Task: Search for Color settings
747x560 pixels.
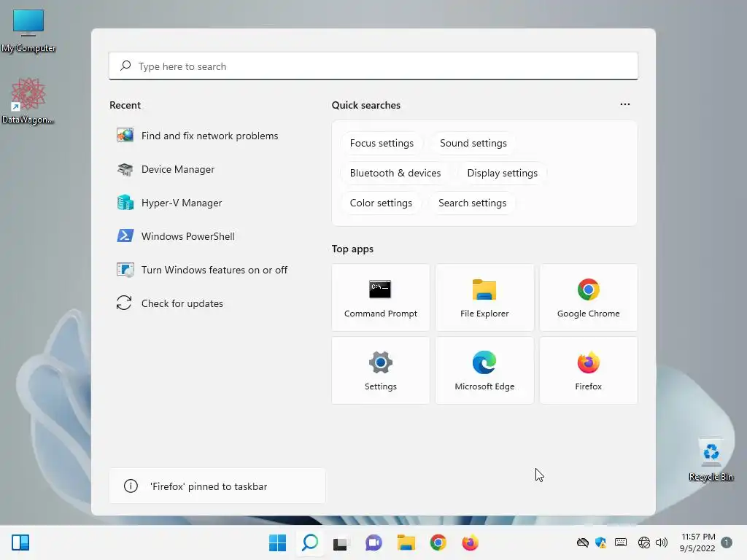Action: [381, 203]
